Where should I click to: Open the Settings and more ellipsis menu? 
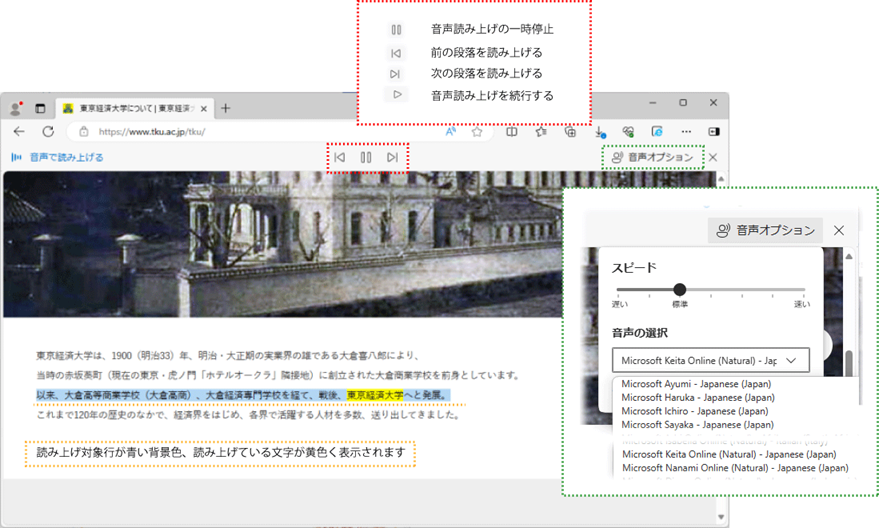pos(686,132)
